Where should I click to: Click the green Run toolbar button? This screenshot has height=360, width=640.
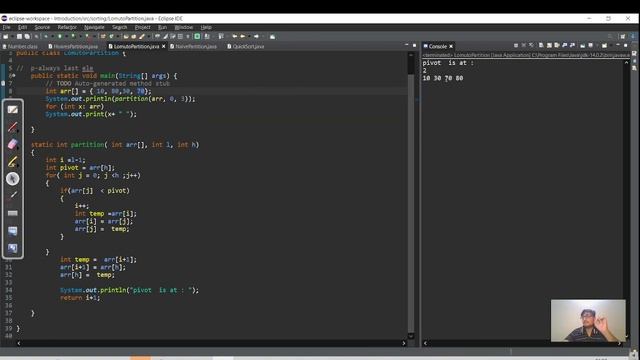60,36
